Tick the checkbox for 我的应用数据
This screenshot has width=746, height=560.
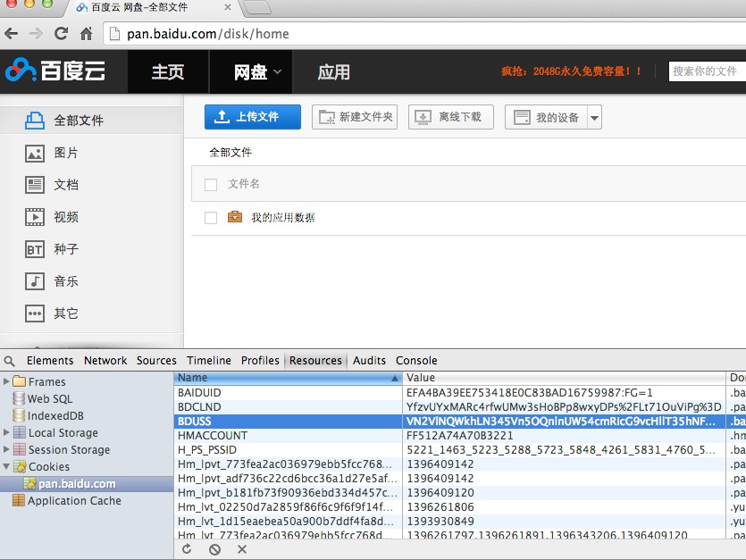click(211, 217)
